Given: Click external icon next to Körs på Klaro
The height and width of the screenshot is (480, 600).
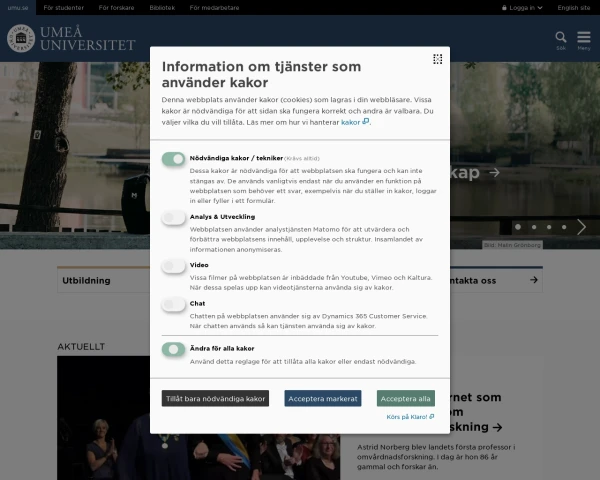Looking at the screenshot, I should [432, 416].
